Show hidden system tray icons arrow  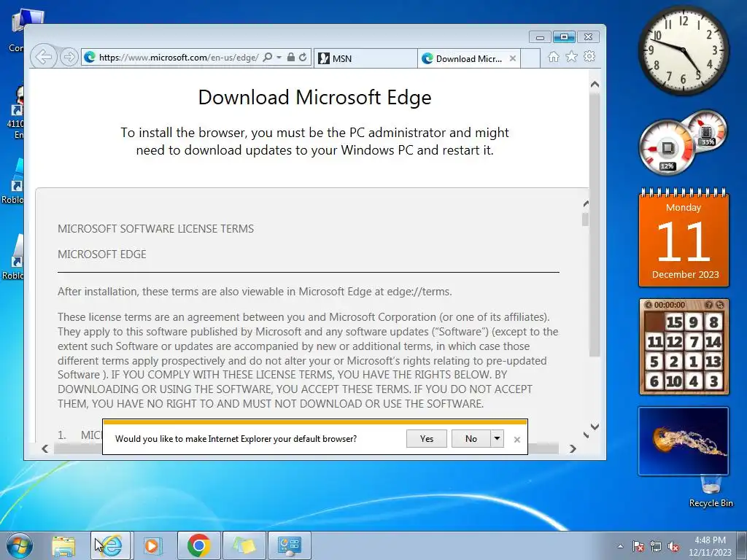tap(620, 546)
